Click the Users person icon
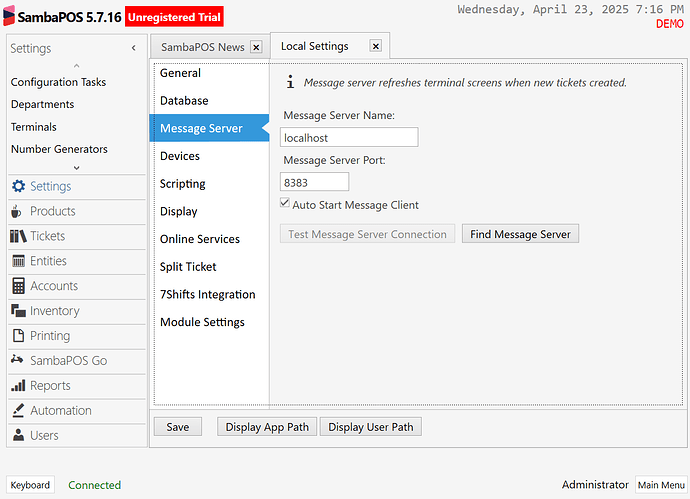This screenshot has width=690, height=499. (18, 435)
